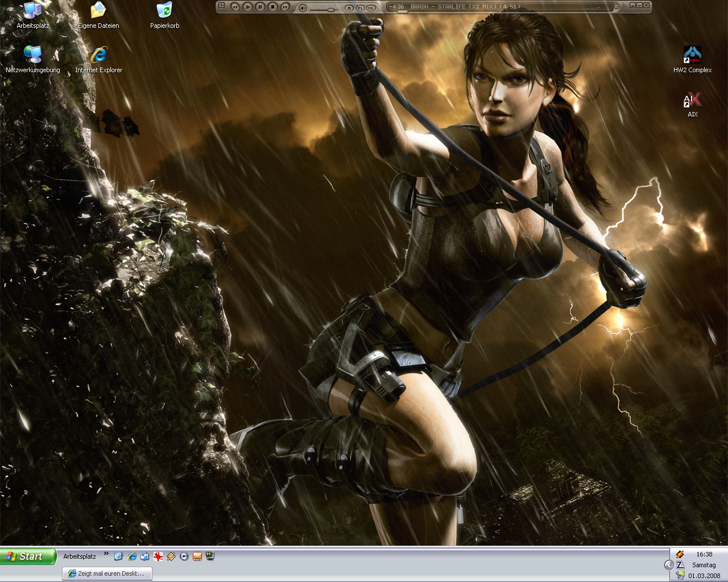
Task: Click the monitor 99 quick launch icon
Action: 210,556
